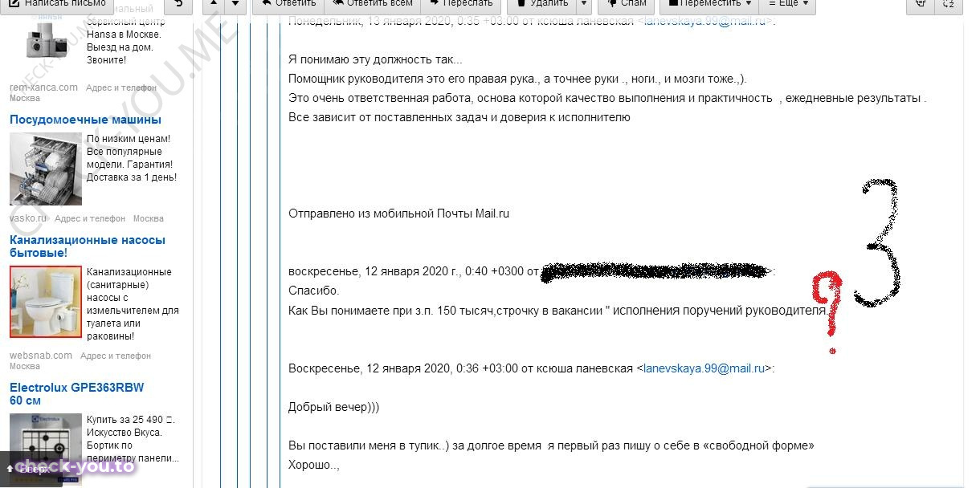The width and height of the screenshot is (980, 488).
Task: Open previous message with the up arrow
Action: pyautogui.click(x=213, y=4)
